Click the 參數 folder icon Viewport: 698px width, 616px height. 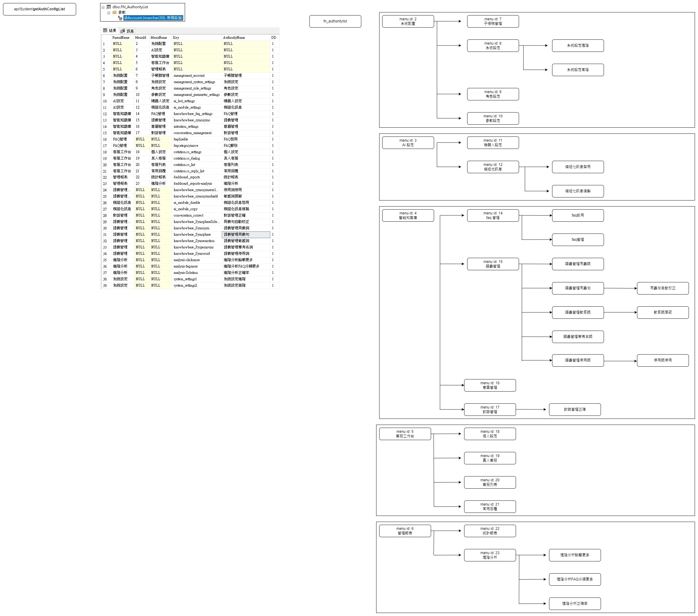(114, 12)
